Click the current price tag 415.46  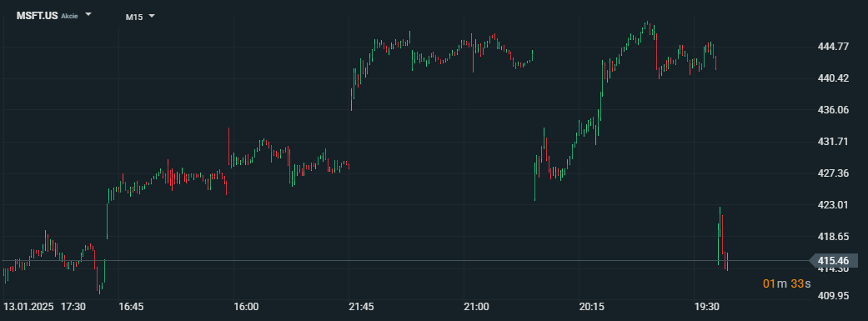(833, 261)
